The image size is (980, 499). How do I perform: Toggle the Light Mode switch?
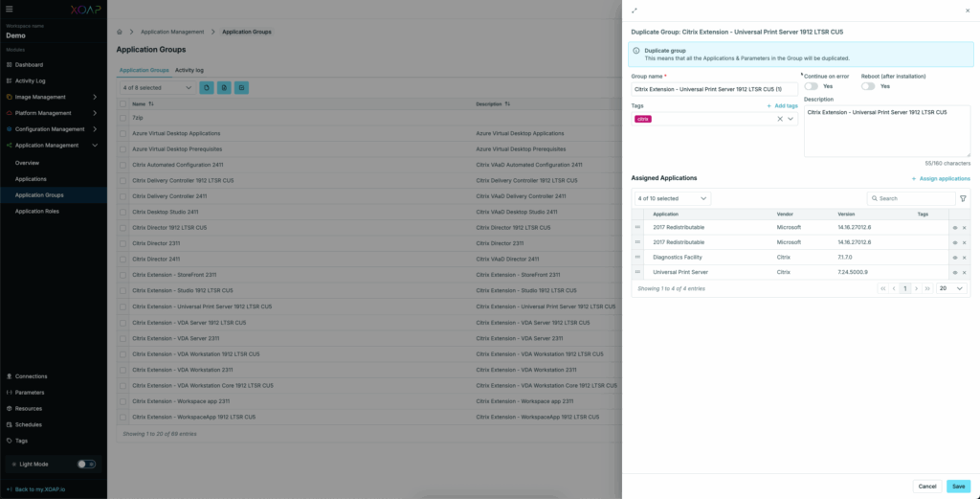click(x=86, y=464)
